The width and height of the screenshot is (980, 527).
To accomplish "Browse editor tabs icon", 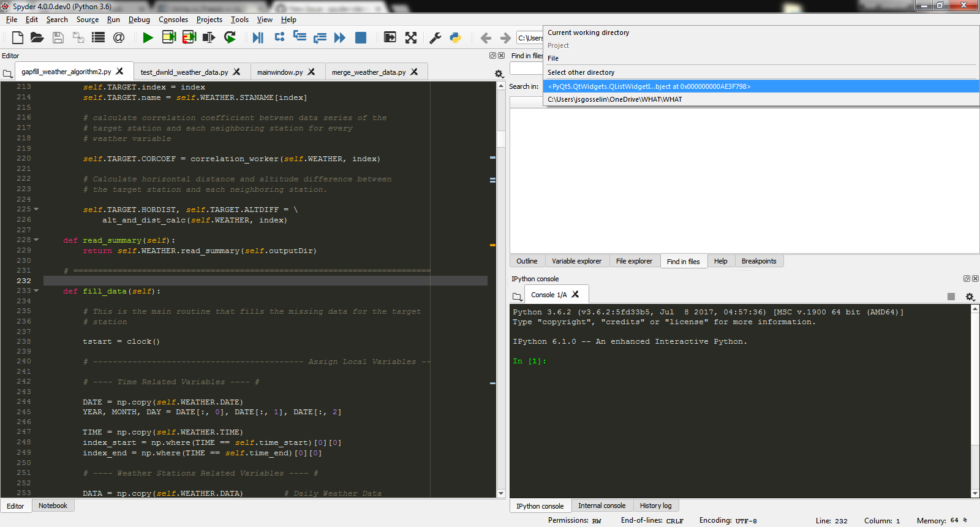I will coord(7,74).
